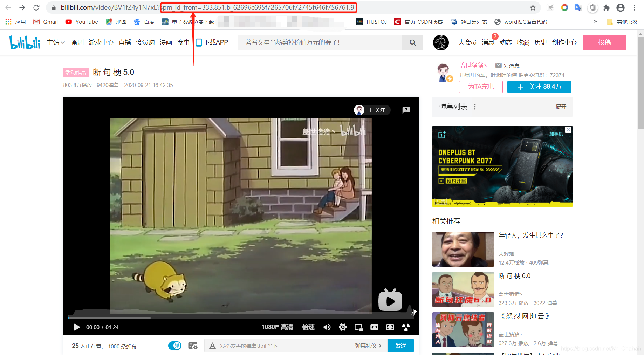Viewport: 644px width, 355px height.
Task: Toggle the danmaku on/off switch
Action: click(175, 346)
